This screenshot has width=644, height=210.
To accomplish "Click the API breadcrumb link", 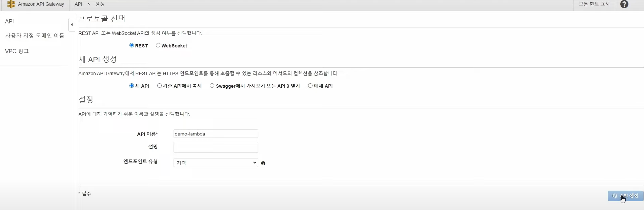I will (78, 4).
